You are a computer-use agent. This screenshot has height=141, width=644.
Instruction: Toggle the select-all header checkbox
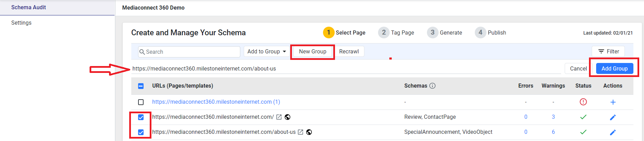tap(141, 86)
